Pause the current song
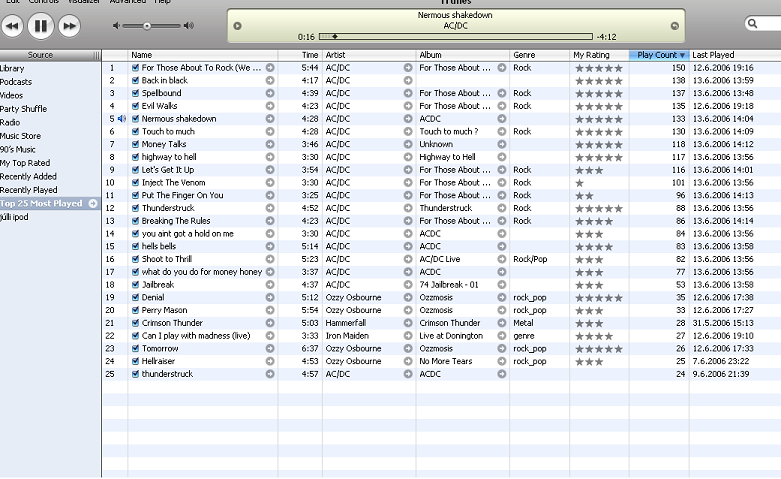Screen dimensions: 781x479 (x=40, y=25)
